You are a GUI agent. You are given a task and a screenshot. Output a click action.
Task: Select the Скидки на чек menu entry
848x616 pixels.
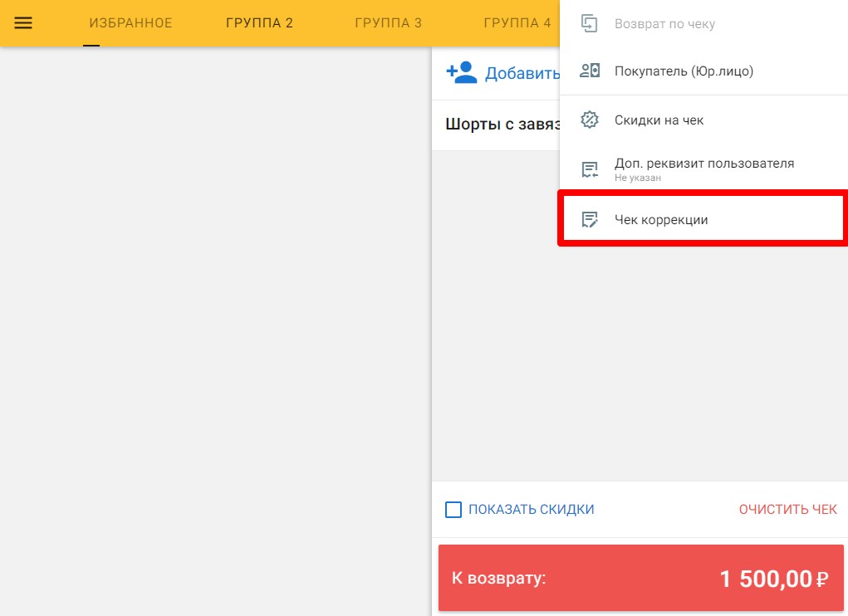tap(659, 120)
